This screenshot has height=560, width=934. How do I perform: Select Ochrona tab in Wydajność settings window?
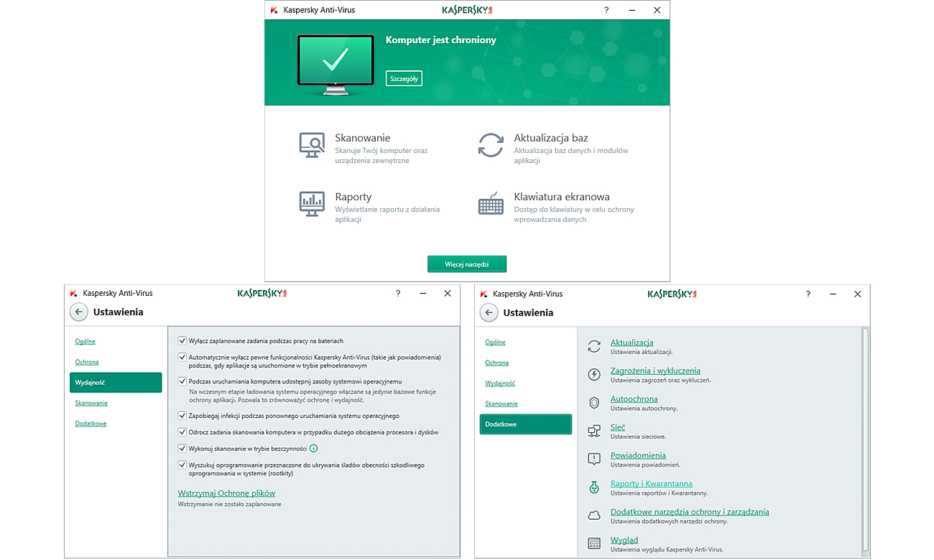(x=87, y=362)
